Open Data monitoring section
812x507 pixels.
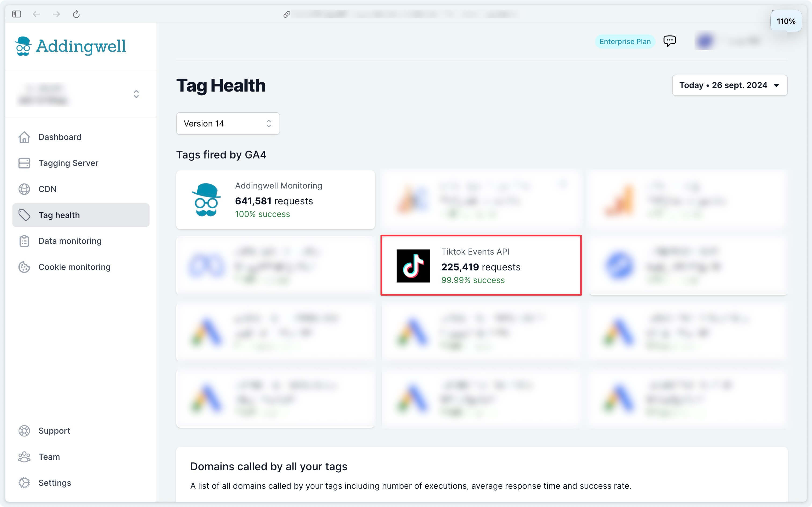coord(70,241)
